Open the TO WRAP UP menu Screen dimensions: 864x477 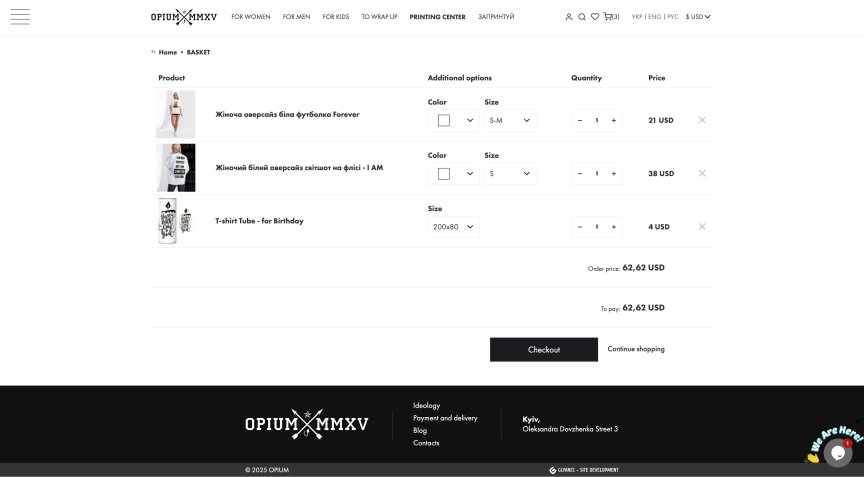pos(379,17)
